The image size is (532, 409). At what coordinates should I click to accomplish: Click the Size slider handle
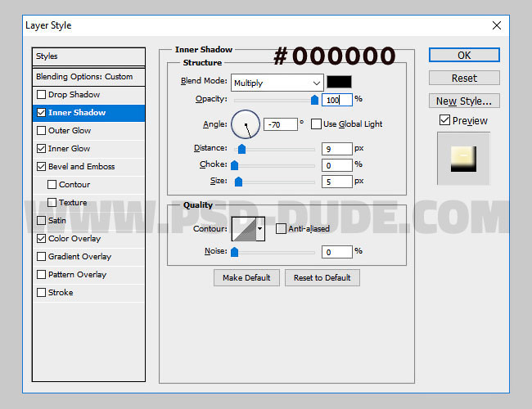pos(238,182)
